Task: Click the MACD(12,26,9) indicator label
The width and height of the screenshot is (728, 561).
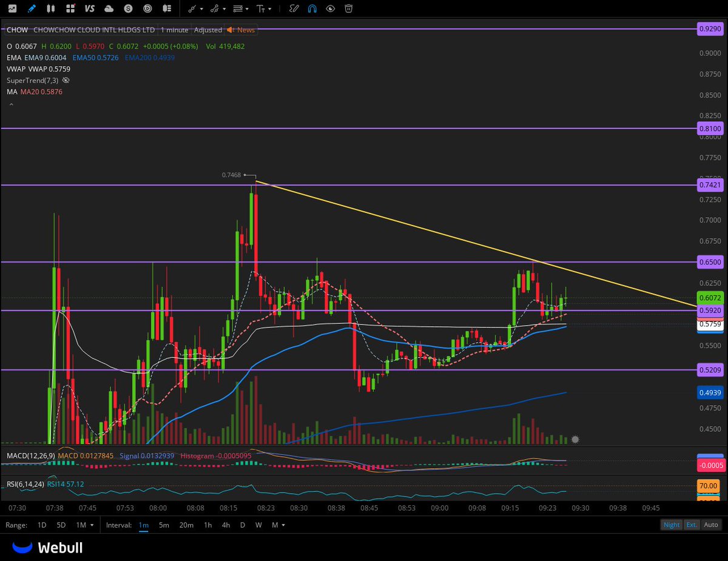Action: coord(30,455)
